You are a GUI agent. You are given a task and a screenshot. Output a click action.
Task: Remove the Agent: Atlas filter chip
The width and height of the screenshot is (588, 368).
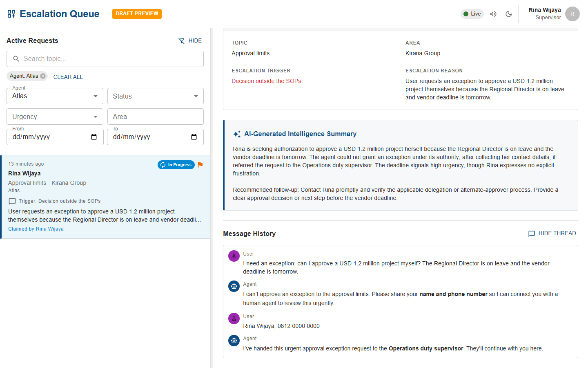(43, 76)
